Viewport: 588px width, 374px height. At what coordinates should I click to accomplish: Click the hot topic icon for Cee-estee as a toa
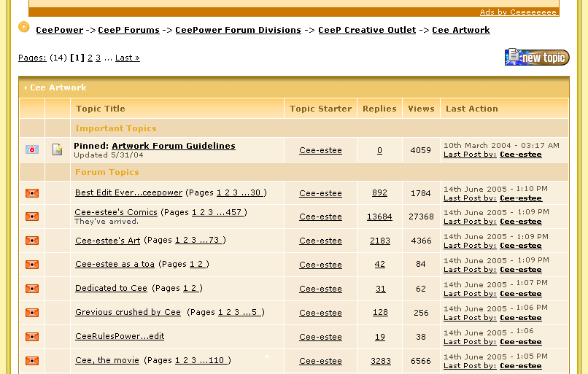point(32,265)
